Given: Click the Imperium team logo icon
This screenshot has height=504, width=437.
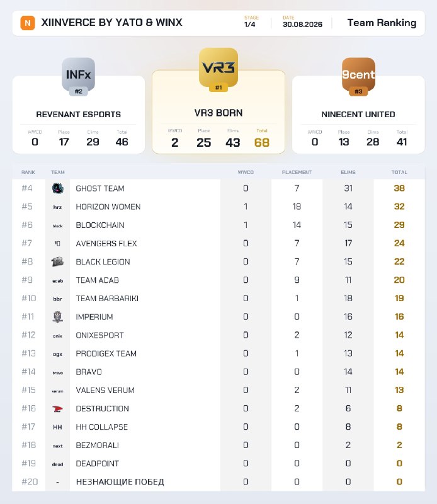Looking at the screenshot, I should point(57,317).
